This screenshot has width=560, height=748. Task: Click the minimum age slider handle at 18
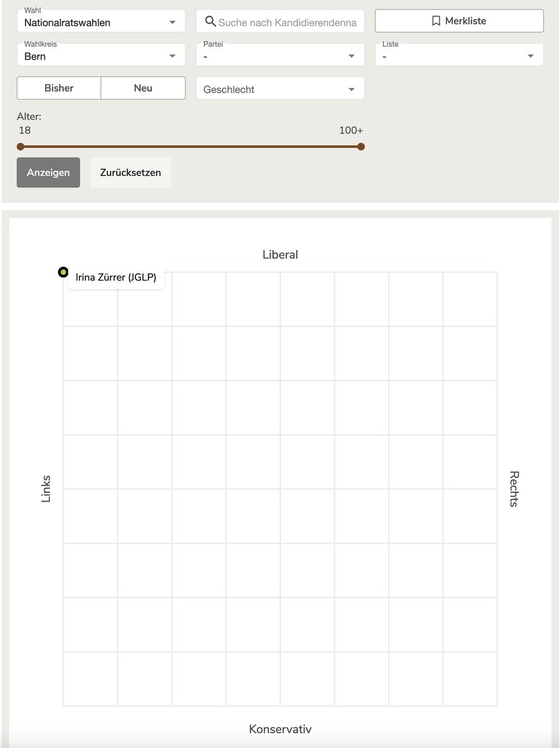pos(21,146)
